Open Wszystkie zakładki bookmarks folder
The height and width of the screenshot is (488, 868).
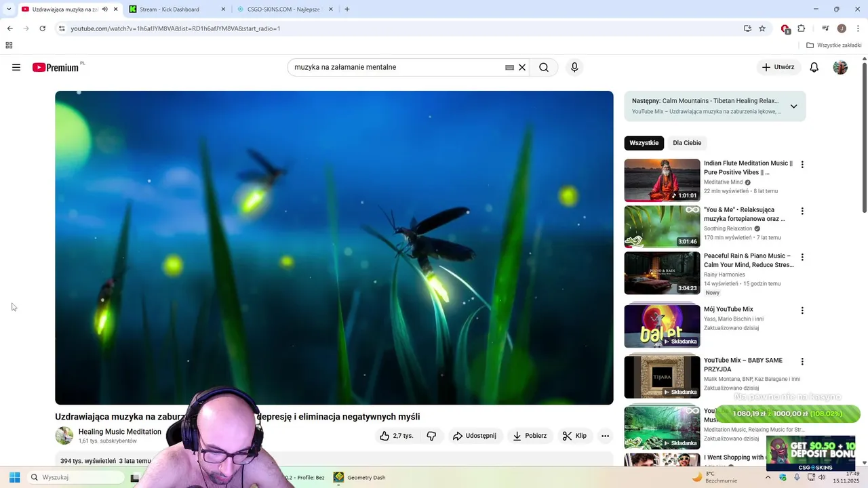834,45
